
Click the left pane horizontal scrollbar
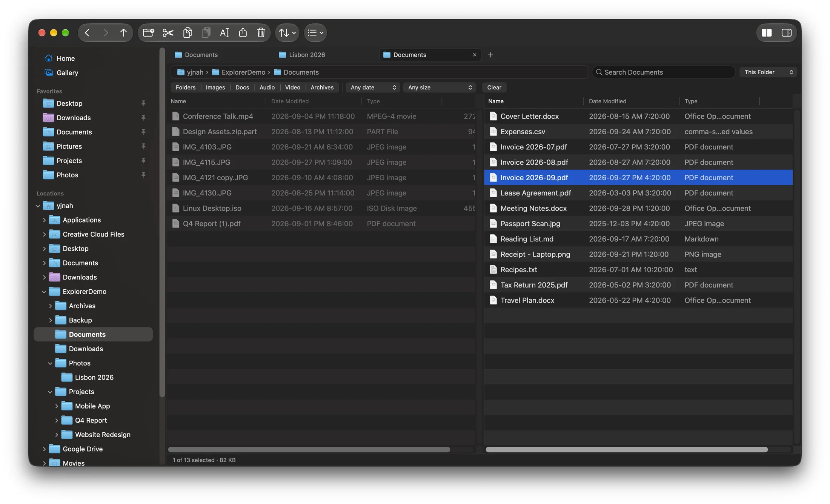[309, 450]
